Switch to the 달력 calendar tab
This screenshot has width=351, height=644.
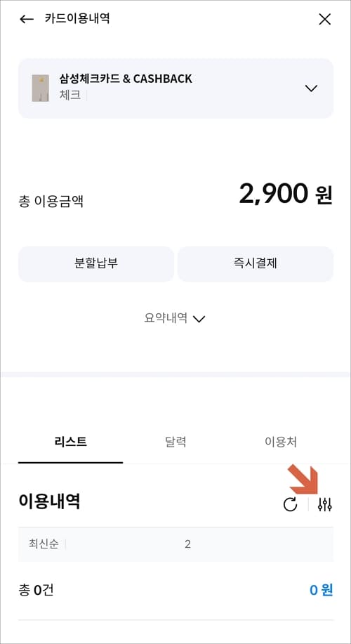(x=175, y=442)
